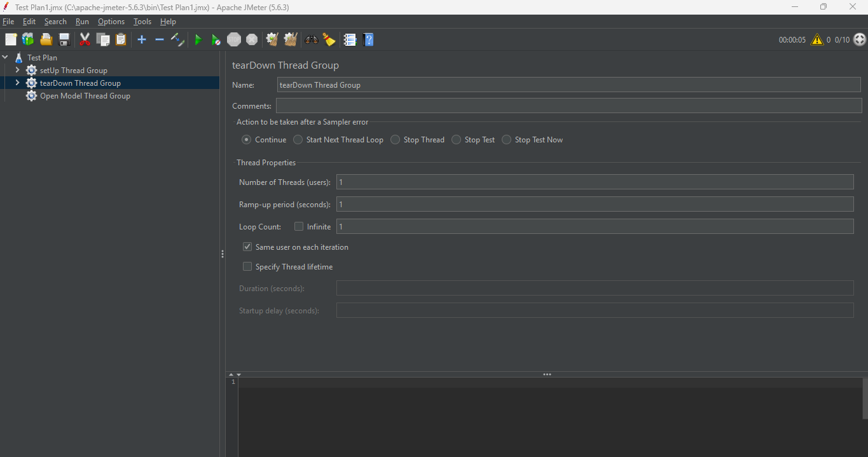Click the yellow warning triangle error counter
The image size is (868, 457).
point(817,39)
